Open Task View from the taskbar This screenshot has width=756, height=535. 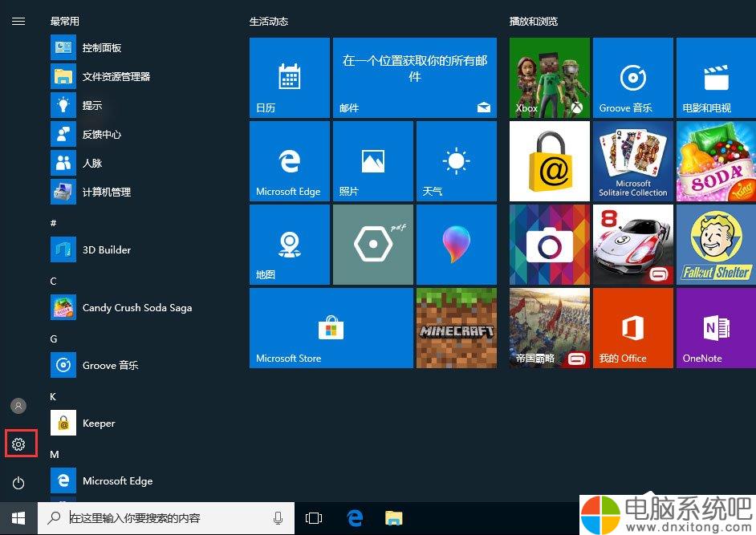(x=314, y=518)
